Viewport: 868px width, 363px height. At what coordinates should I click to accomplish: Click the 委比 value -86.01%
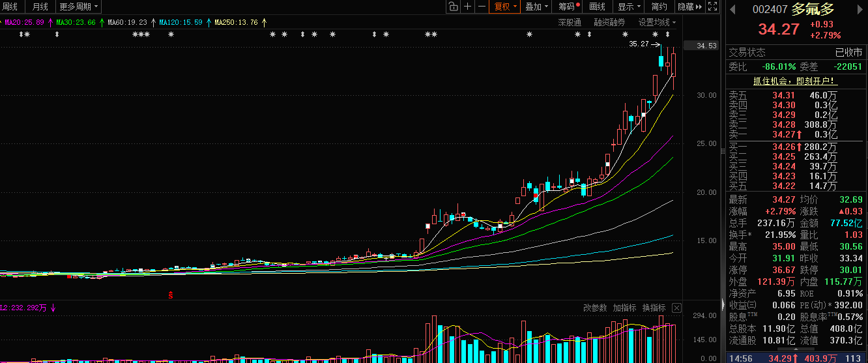tap(779, 66)
